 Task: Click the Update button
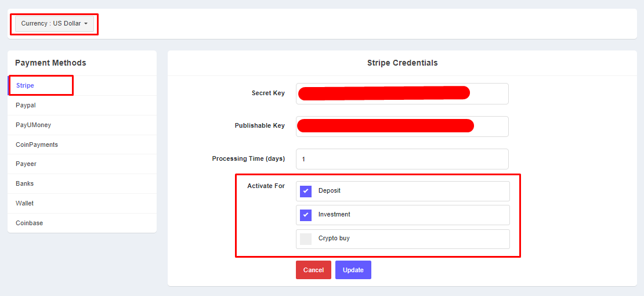coord(353,270)
